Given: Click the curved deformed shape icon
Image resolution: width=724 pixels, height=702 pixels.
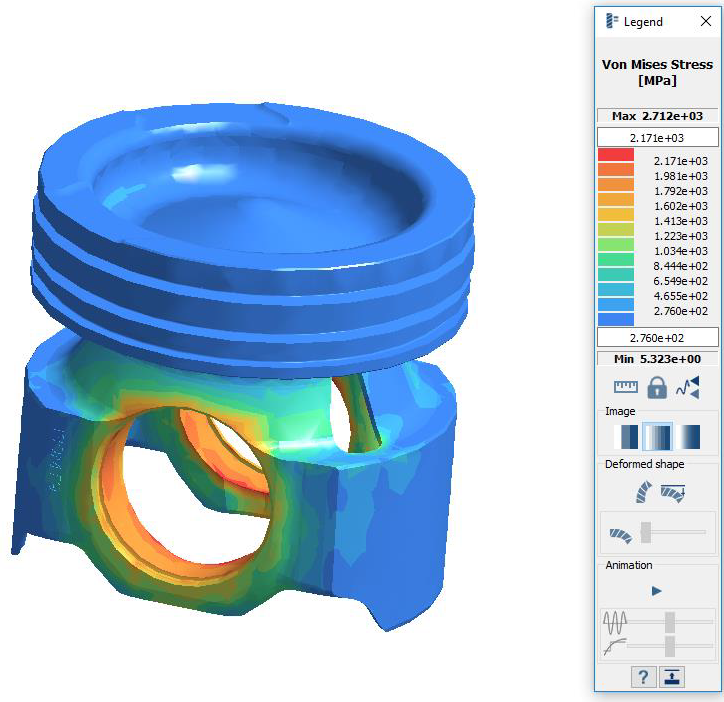Looking at the screenshot, I should (642, 492).
